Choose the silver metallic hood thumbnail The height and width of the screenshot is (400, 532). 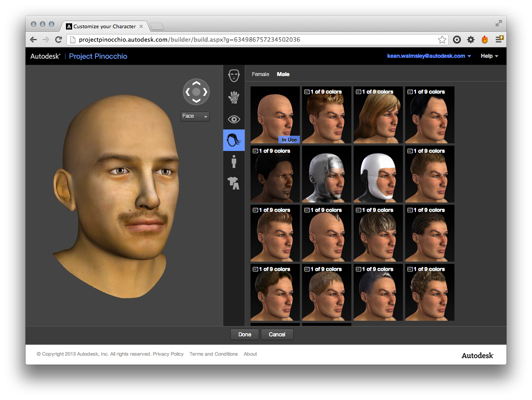click(326, 174)
